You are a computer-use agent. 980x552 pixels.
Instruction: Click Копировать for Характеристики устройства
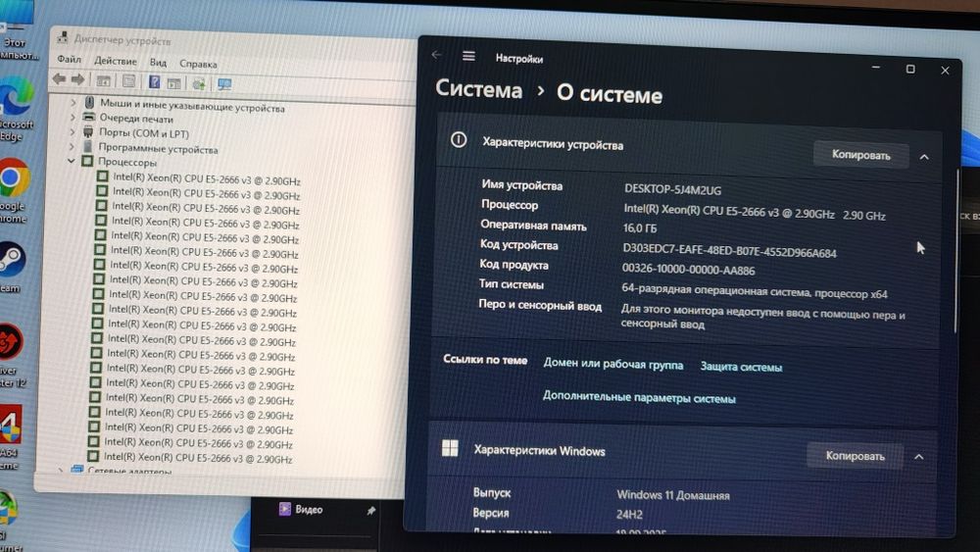pos(860,154)
